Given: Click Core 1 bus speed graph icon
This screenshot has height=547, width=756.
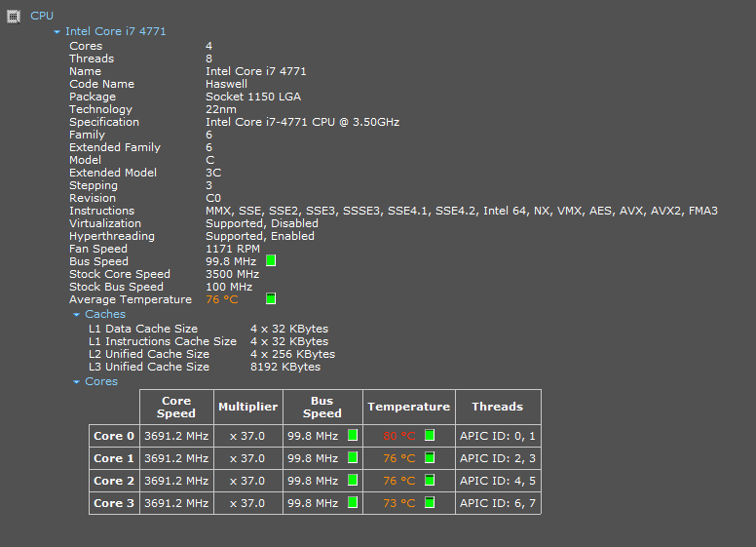Looking at the screenshot, I should point(353,457).
